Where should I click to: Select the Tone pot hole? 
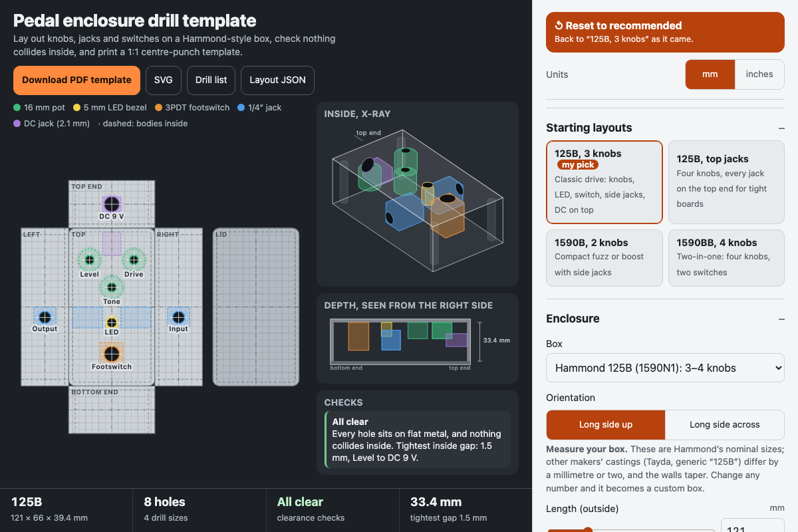pos(112,287)
